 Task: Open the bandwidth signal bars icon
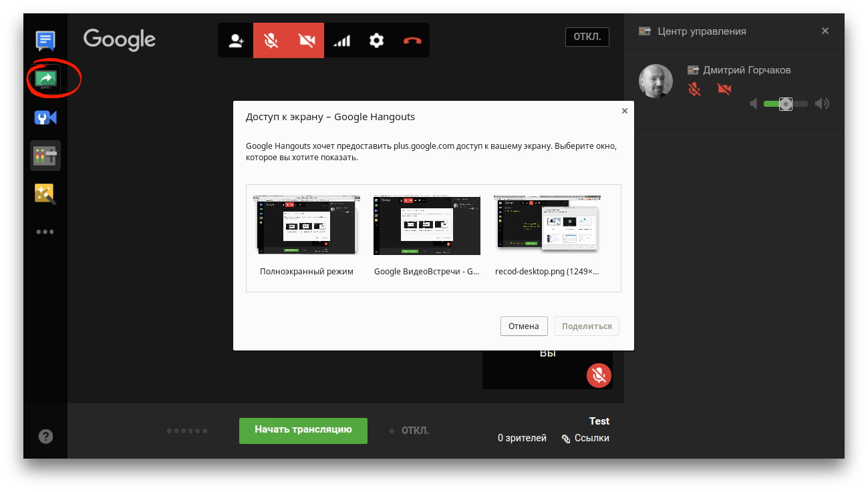[341, 41]
